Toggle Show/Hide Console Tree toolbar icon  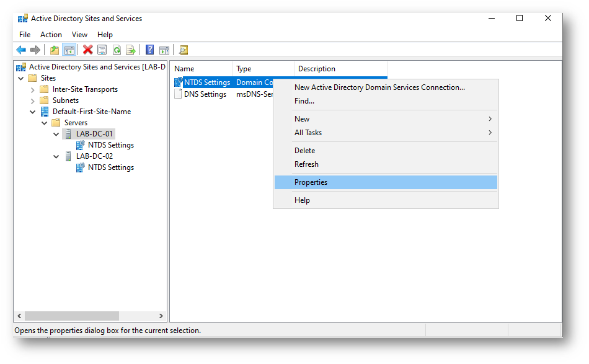(69, 50)
